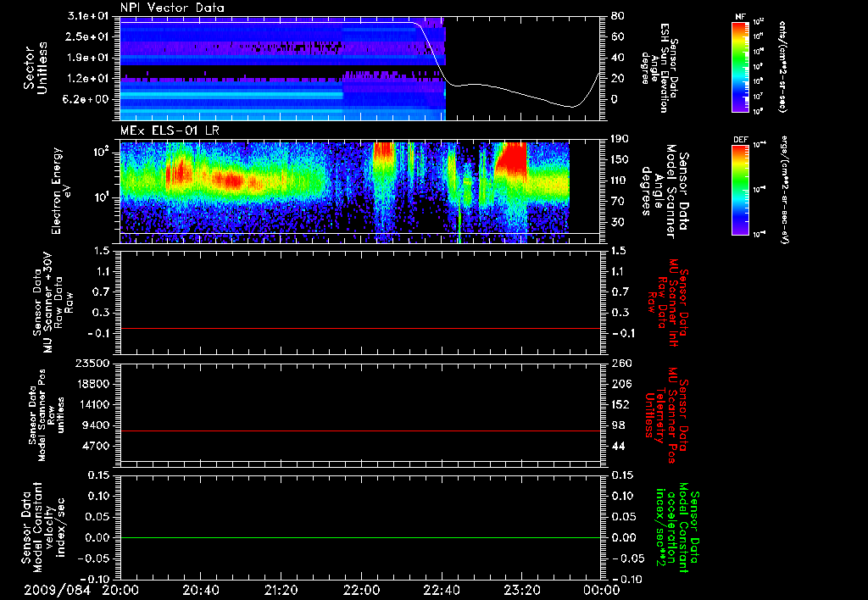Click the NF color scale bar
The image size is (868, 600).
pyautogui.click(x=740, y=66)
